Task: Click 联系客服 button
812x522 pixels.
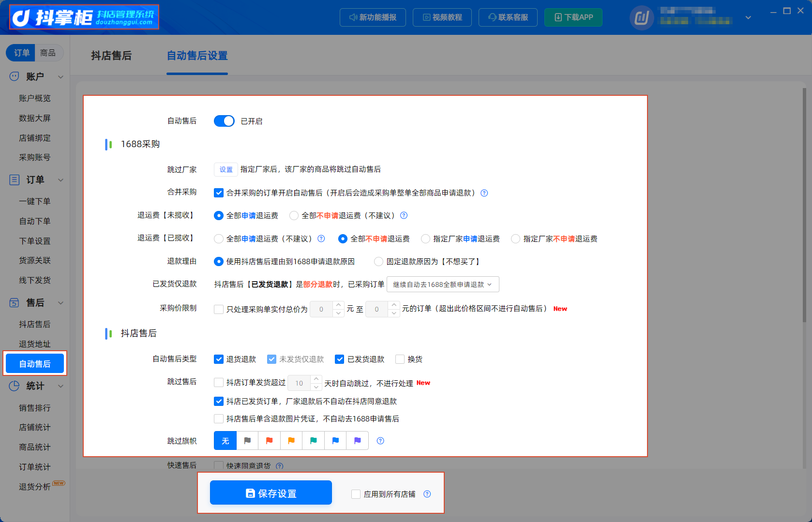Action: (508, 17)
